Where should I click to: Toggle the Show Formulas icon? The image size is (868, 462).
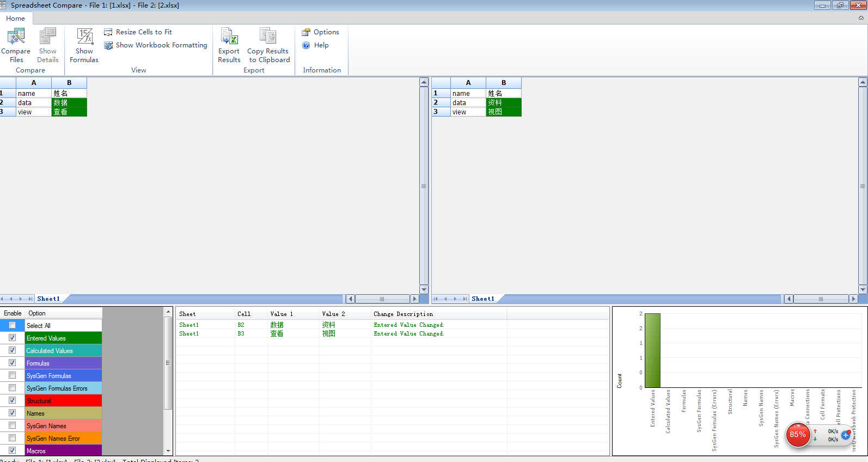click(84, 37)
